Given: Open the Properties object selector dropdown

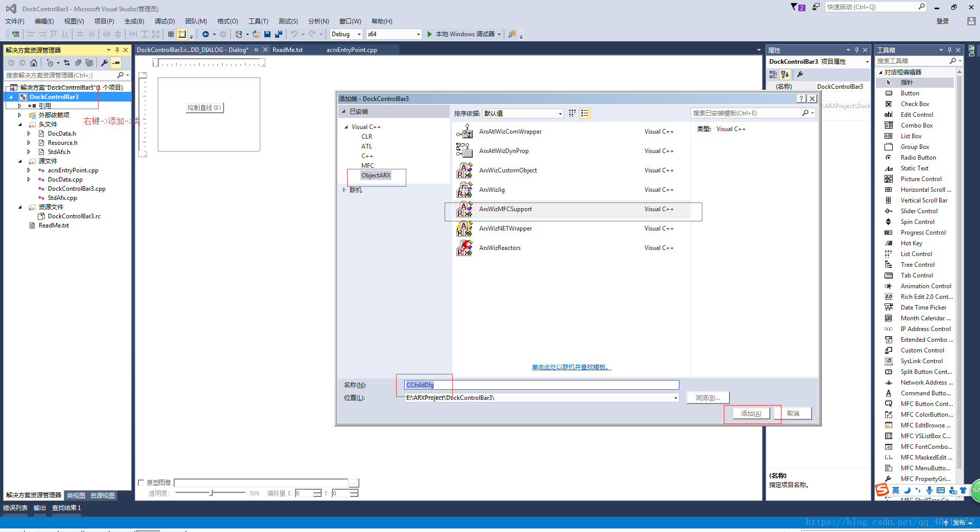Looking at the screenshot, I should [867, 62].
